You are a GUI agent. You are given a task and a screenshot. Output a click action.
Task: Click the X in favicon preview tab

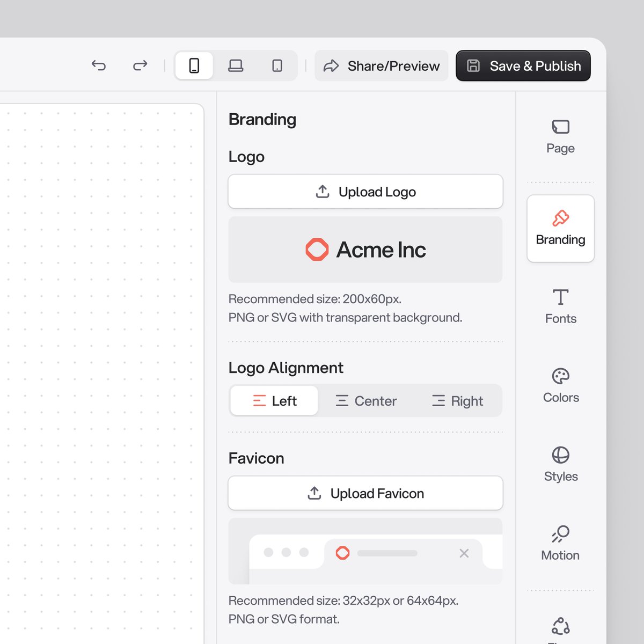[x=464, y=553]
